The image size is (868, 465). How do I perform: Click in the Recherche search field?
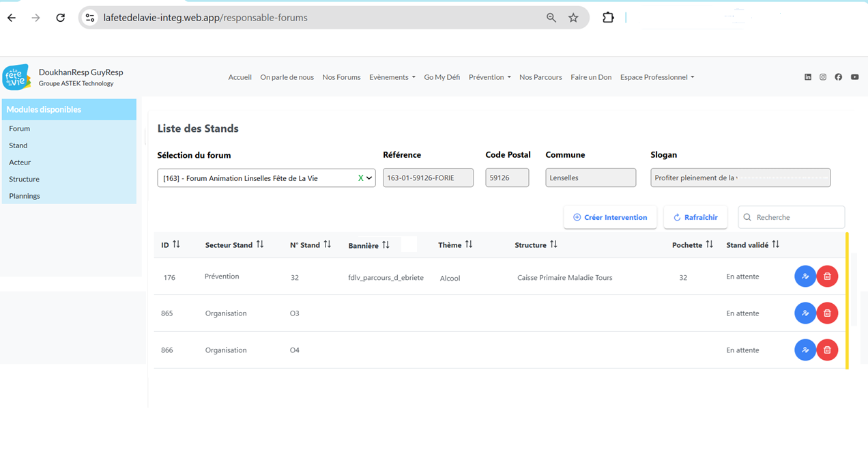[796, 217]
